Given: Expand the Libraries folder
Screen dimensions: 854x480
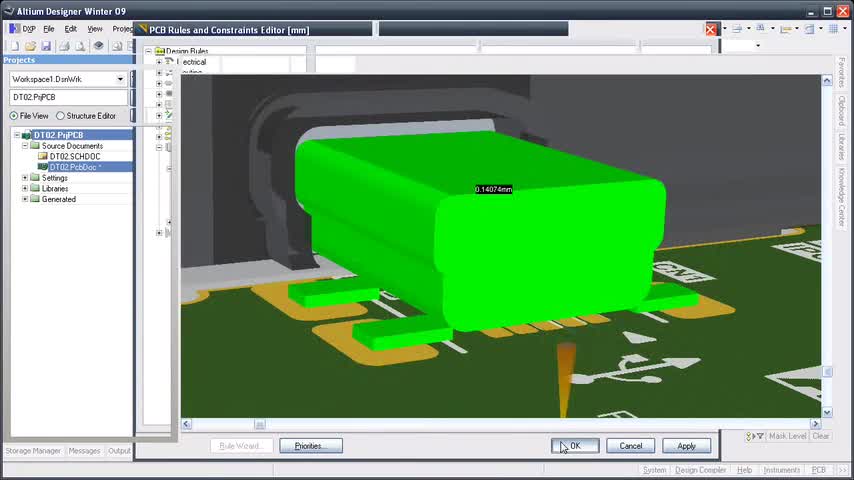Looking at the screenshot, I should point(25,189).
